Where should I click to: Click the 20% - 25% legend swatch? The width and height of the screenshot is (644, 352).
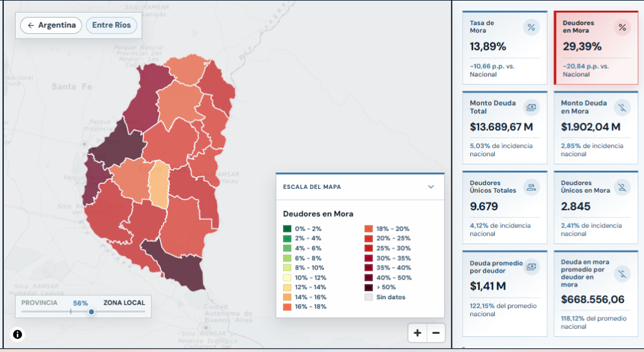(x=369, y=239)
